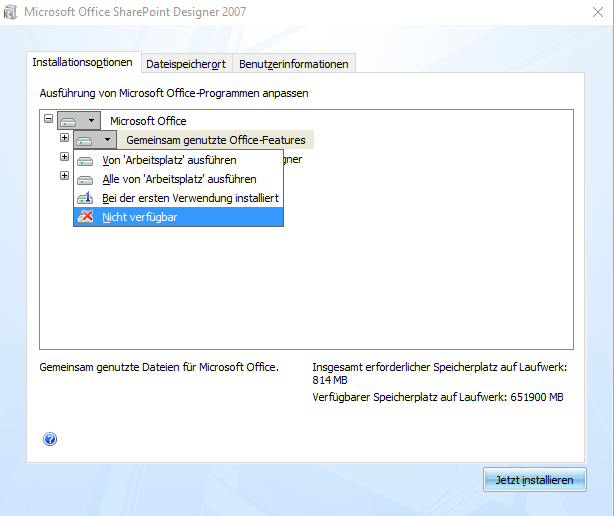Click drive icon next to 'Von Arbeitsplatz ausführen'

(x=85, y=161)
